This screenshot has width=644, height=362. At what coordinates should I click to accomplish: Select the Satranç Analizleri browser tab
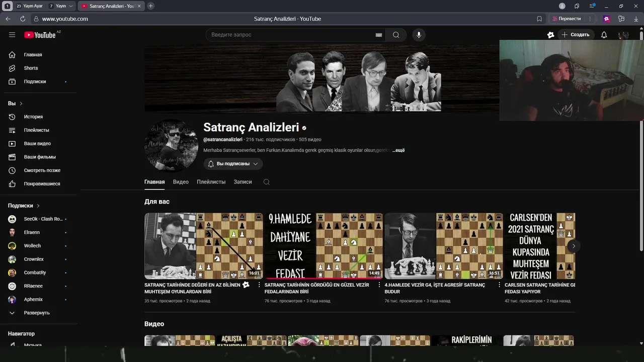[111, 6]
